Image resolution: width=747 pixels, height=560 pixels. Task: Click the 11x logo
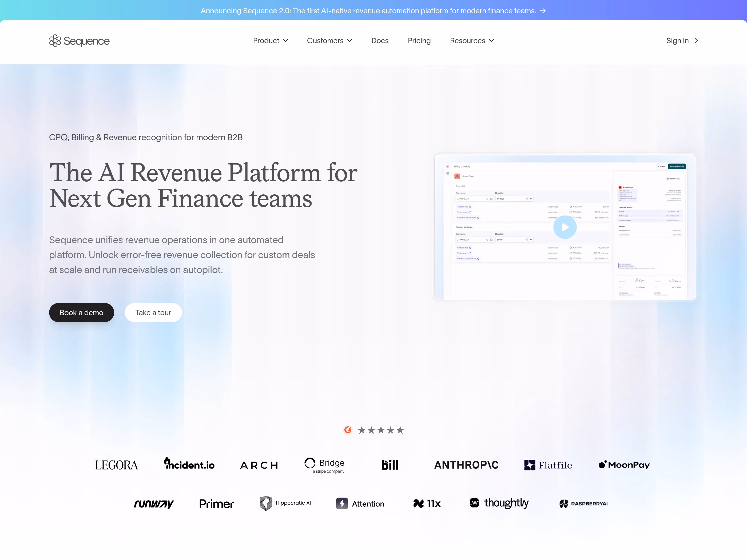(x=427, y=504)
